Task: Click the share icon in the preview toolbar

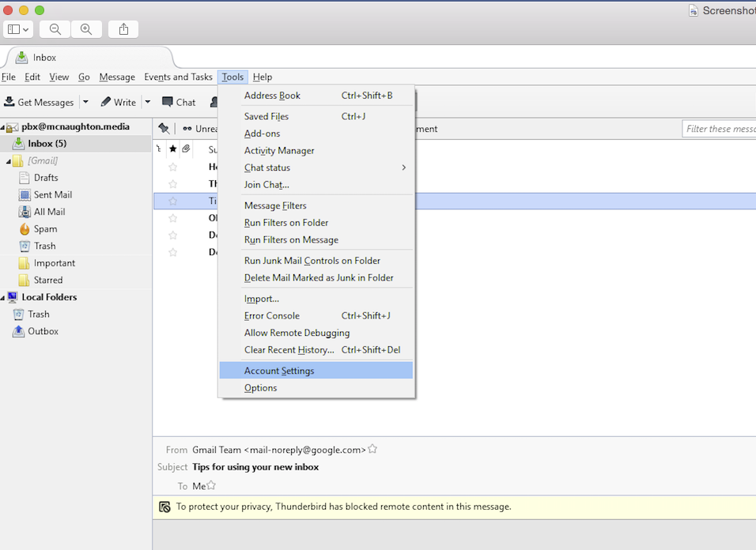Action: (x=123, y=29)
